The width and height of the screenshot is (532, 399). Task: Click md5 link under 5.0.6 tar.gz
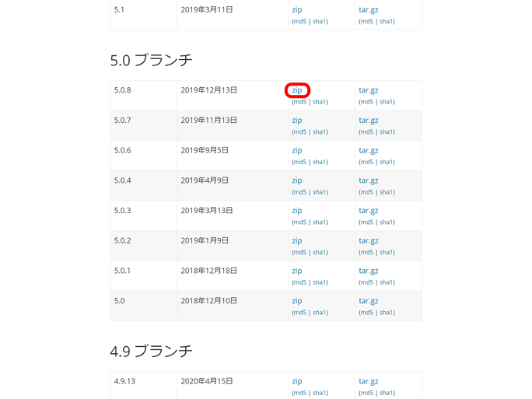coord(366,163)
